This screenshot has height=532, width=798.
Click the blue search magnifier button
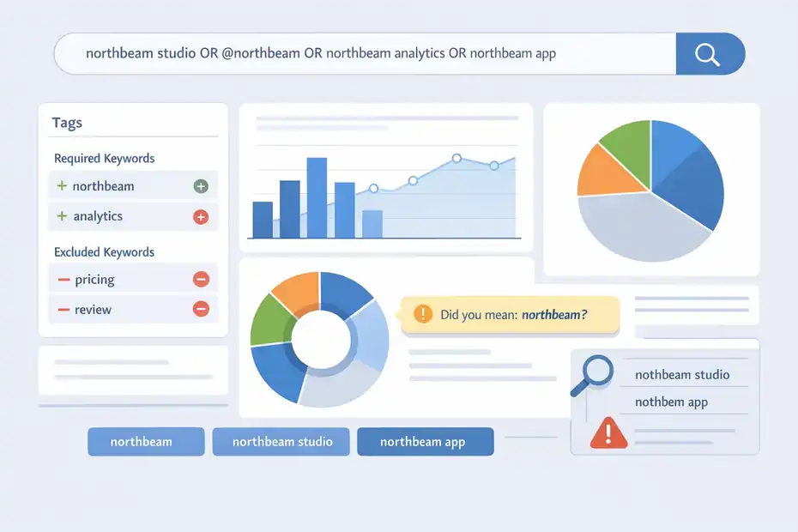(x=710, y=54)
